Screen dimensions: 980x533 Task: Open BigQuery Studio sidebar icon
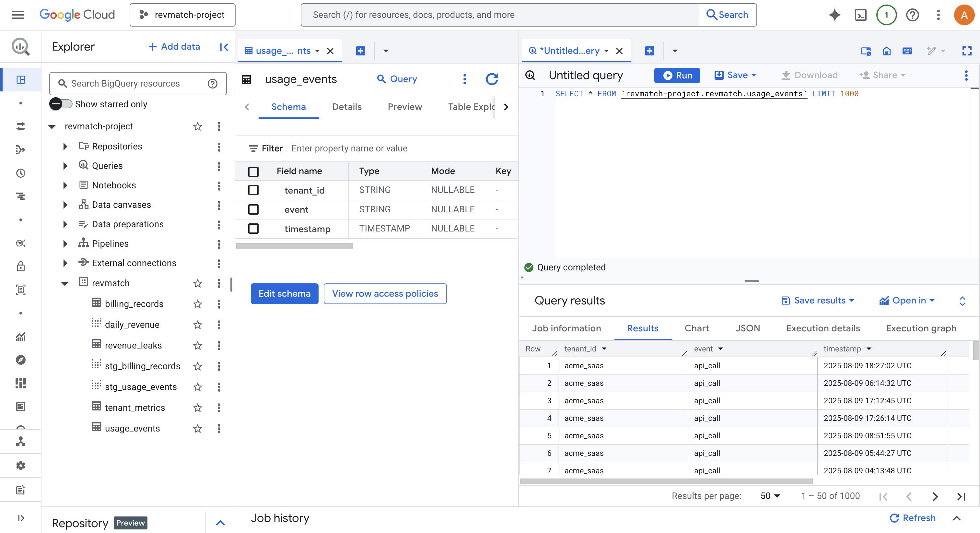click(x=20, y=79)
